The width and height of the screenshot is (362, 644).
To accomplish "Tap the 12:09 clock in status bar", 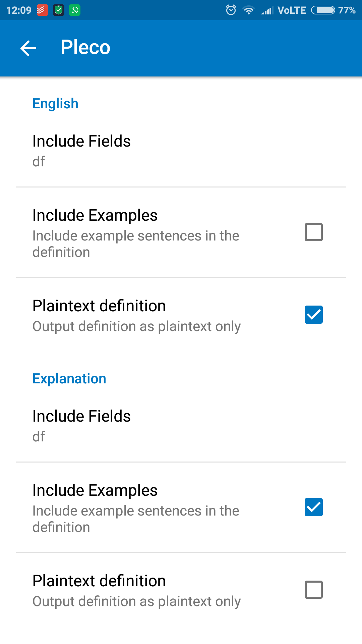I will coord(19,10).
